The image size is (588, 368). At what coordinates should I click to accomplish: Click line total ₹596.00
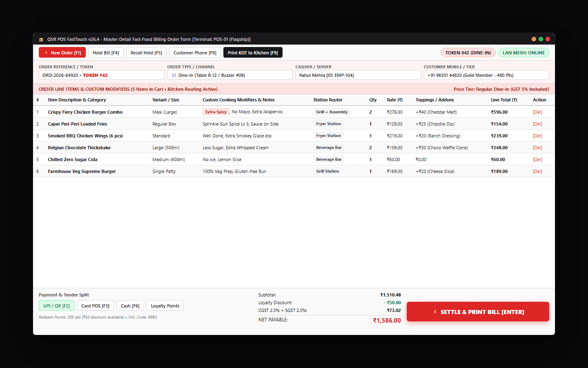499,112
